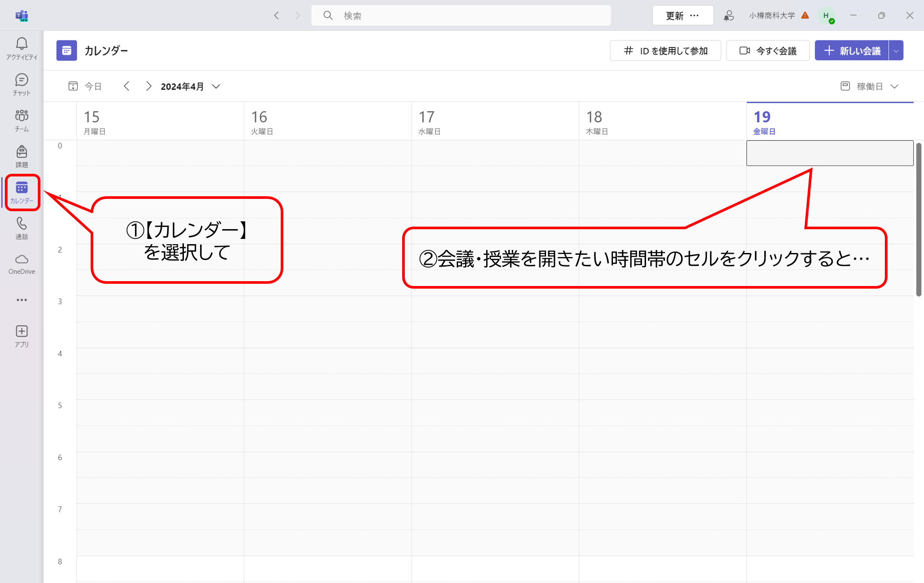This screenshot has width=924, height=583.
Task: Click the 新しい会議 button
Action: (852, 51)
